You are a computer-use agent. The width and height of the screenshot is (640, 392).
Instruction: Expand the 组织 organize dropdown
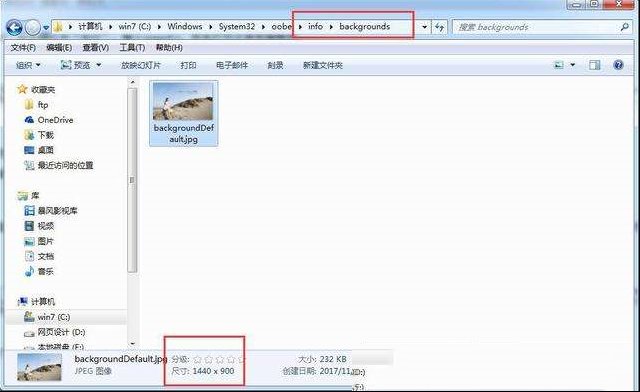pyautogui.click(x=28, y=65)
